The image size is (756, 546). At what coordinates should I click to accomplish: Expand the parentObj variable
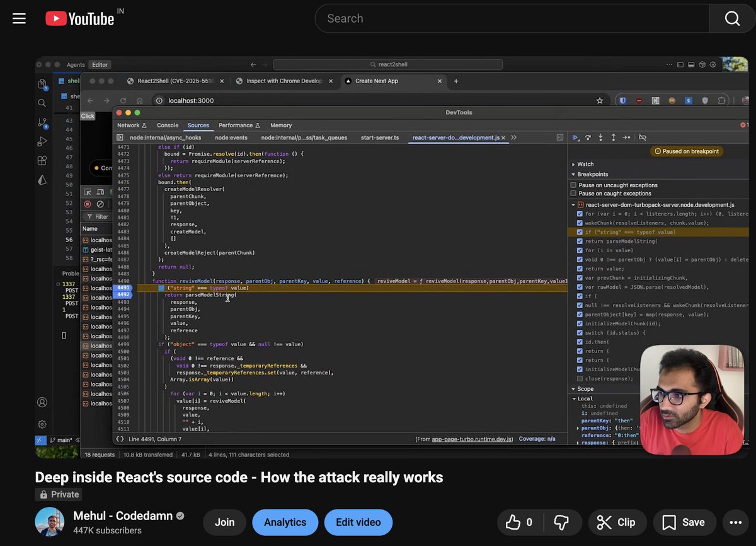tap(578, 428)
